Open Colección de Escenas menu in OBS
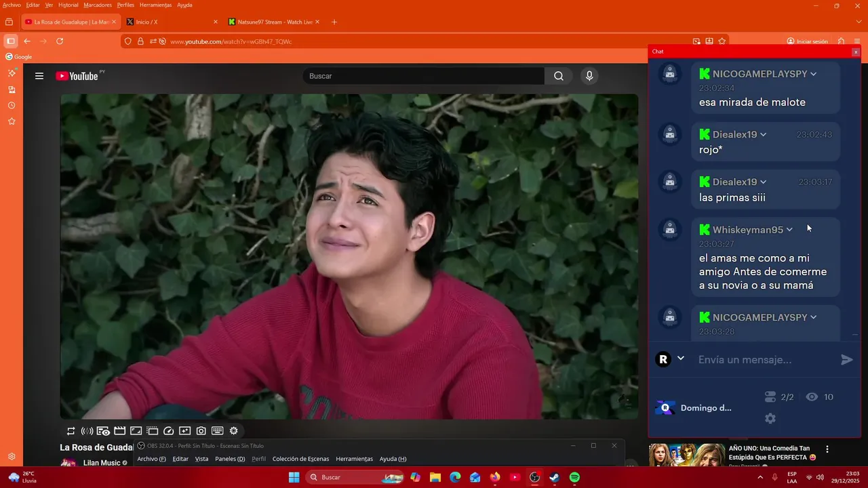The image size is (868, 488). tap(300, 459)
